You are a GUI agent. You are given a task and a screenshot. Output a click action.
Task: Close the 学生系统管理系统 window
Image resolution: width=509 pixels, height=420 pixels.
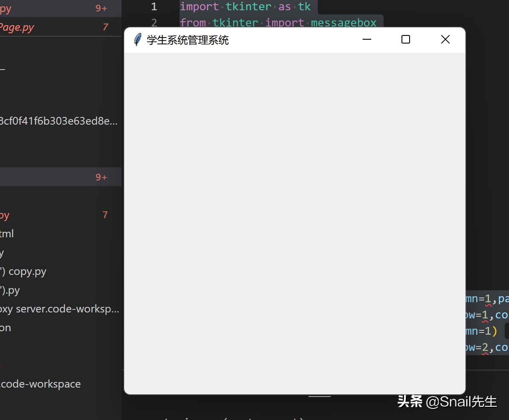click(445, 39)
